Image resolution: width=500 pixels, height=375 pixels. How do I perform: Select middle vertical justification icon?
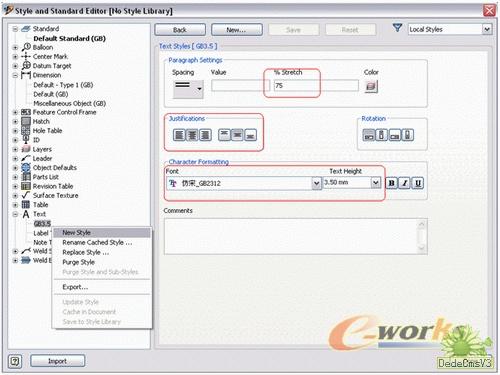pyautogui.click(x=237, y=135)
